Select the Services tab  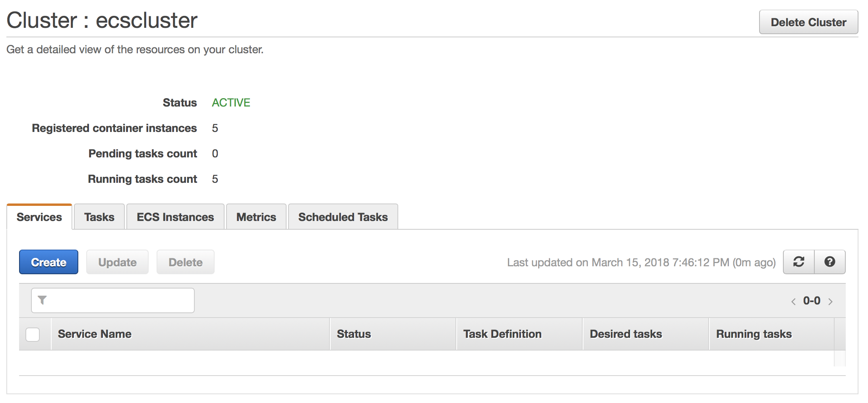pyautogui.click(x=39, y=217)
